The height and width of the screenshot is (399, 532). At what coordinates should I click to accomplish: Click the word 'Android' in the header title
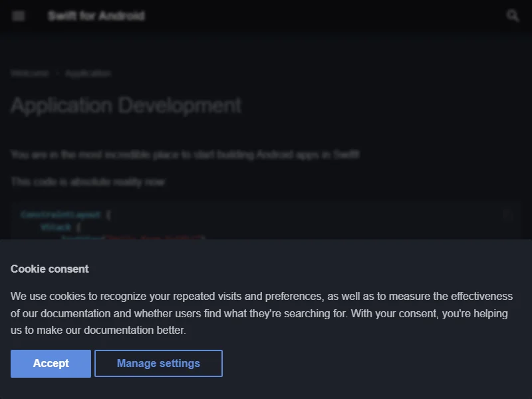(x=121, y=16)
